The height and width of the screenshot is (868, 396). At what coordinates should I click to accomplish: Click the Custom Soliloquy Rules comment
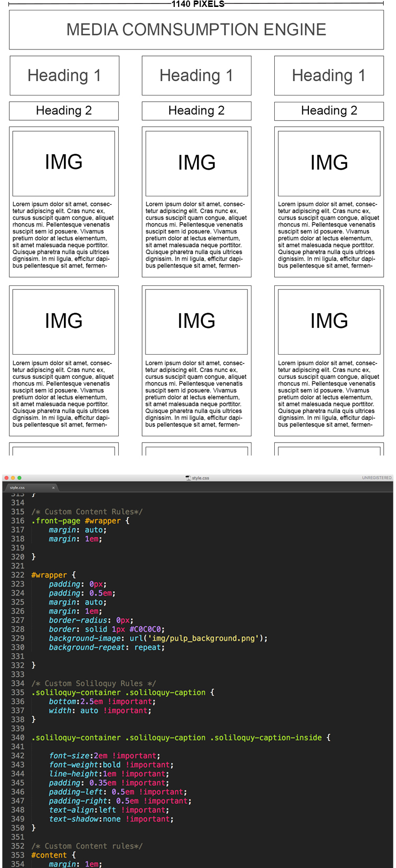point(94,683)
